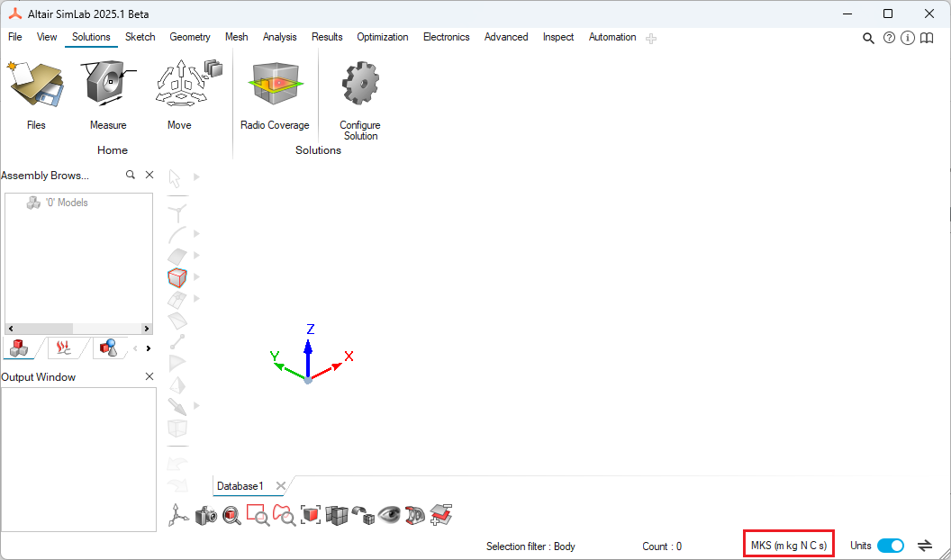Capture a screenshot with camera icon
This screenshot has width=951, height=560.
pyautogui.click(x=206, y=515)
